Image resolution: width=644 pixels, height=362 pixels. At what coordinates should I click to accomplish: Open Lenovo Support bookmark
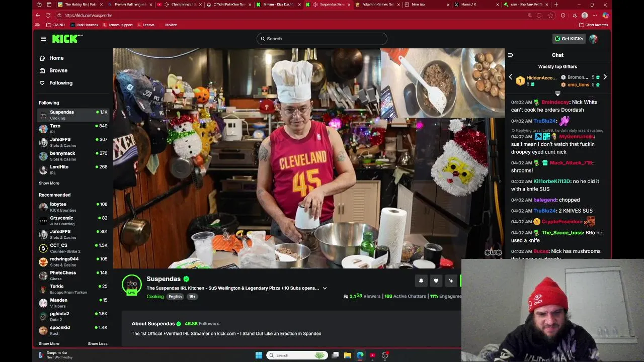pyautogui.click(x=118, y=25)
